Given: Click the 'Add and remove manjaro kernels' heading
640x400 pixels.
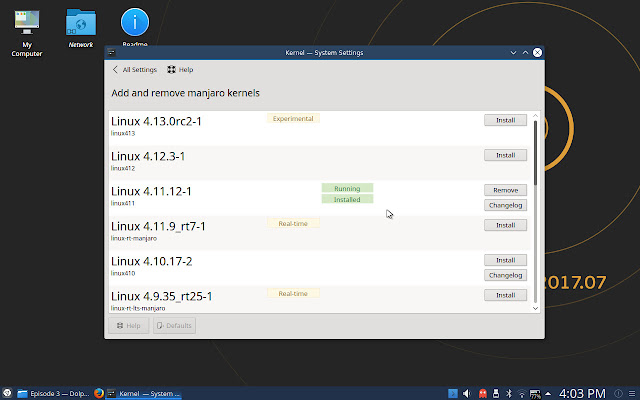Looking at the screenshot, I should pyautogui.click(x=185, y=93).
